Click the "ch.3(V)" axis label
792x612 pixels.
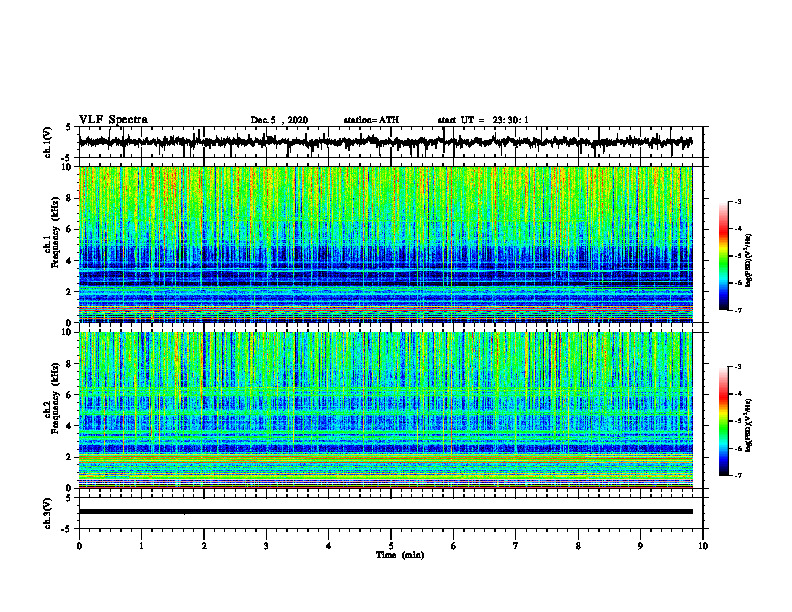[48, 514]
